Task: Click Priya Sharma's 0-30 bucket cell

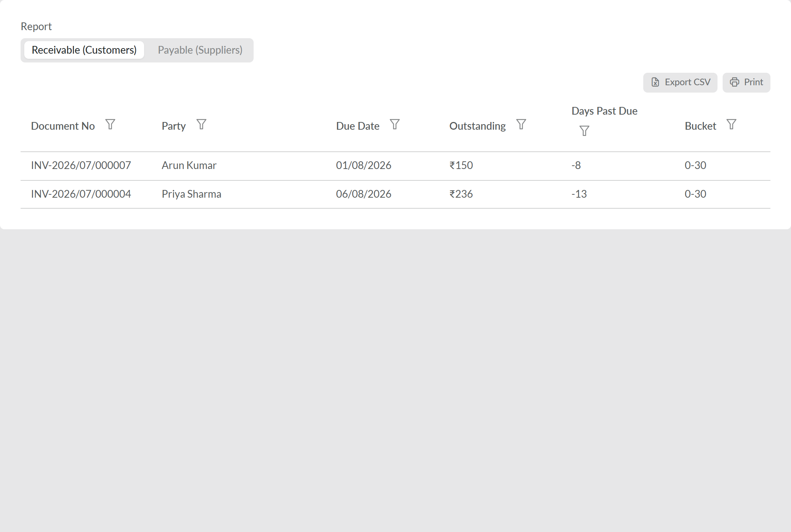Action: click(x=695, y=194)
